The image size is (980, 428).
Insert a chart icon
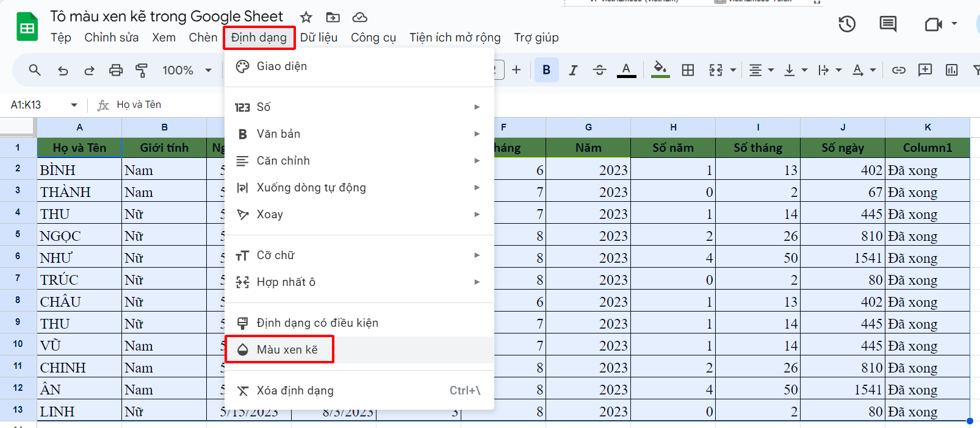(x=951, y=70)
